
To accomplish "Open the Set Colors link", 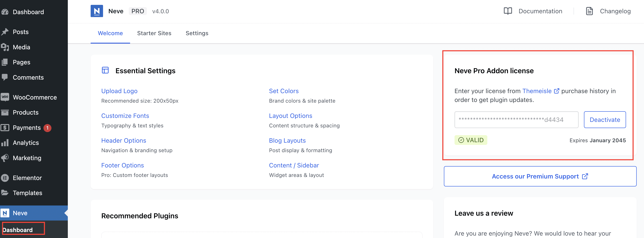I will pos(283,91).
